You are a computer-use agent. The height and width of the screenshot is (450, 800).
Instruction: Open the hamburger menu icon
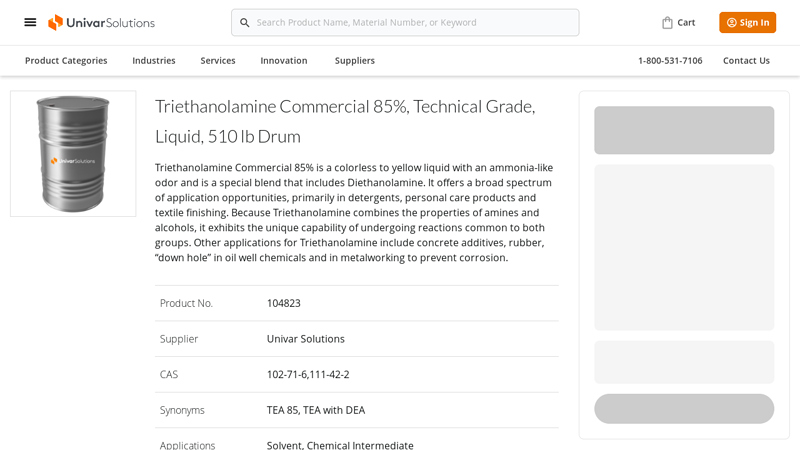tap(30, 22)
